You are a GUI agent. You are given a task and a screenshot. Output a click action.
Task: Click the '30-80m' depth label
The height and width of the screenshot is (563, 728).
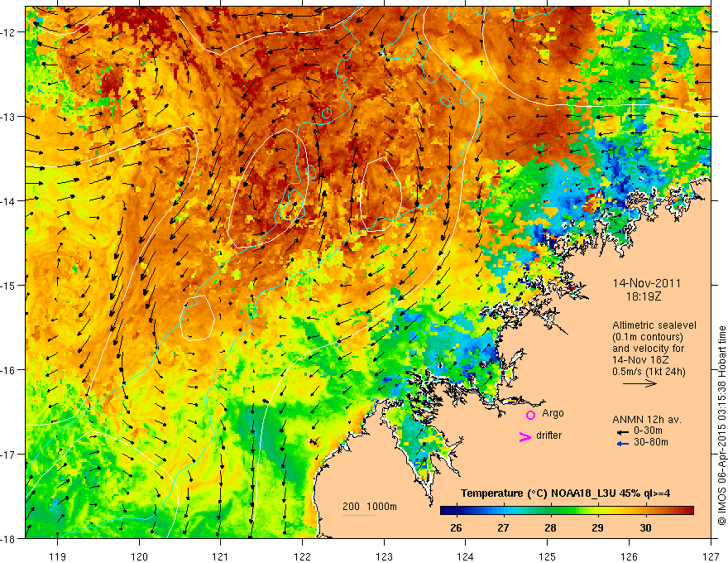click(x=651, y=442)
